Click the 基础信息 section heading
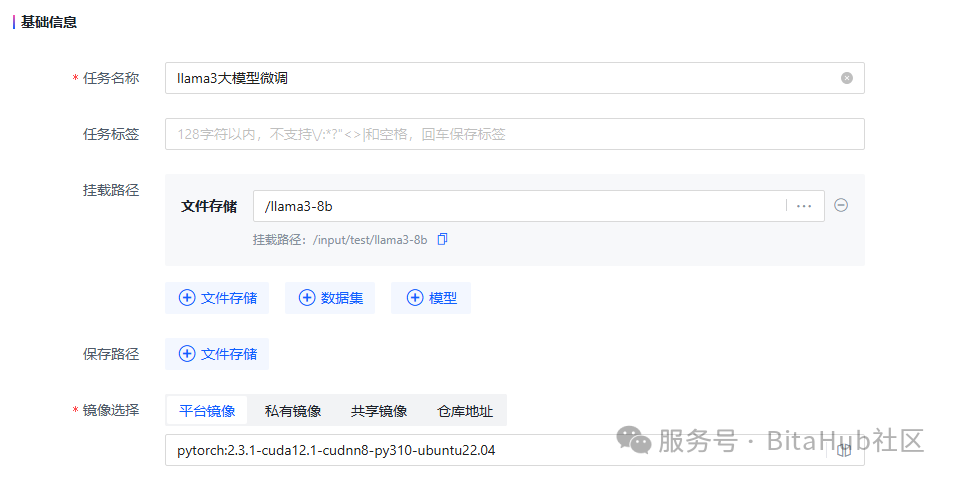Viewport: 955px width, 479px height. tap(49, 23)
